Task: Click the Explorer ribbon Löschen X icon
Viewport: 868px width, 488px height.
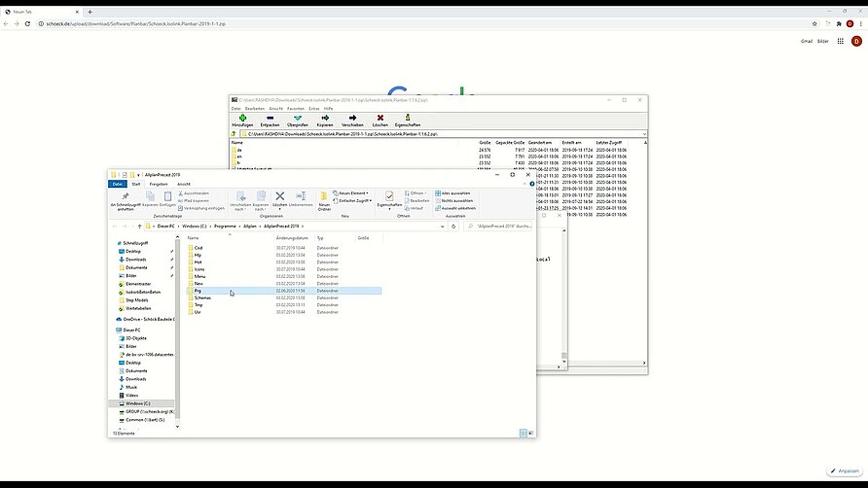Action: [x=280, y=196]
